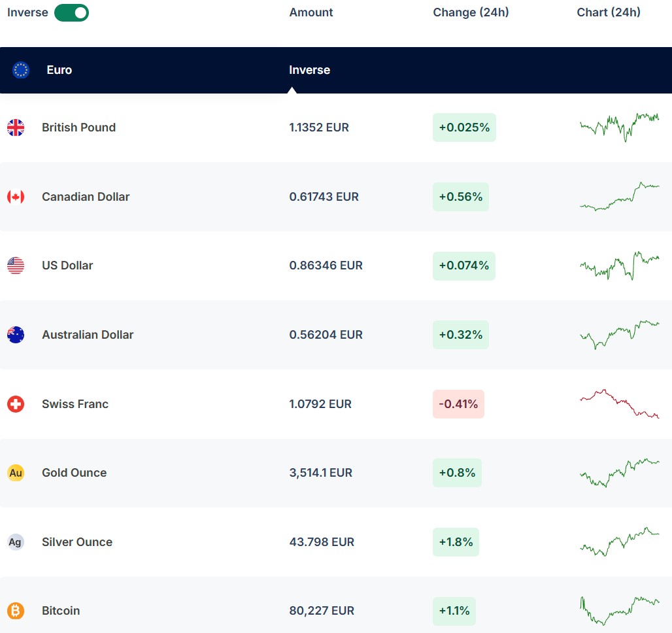Image resolution: width=672 pixels, height=633 pixels.
Task: Click the Silver Ounce Ag icon
Action: [16, 542]
